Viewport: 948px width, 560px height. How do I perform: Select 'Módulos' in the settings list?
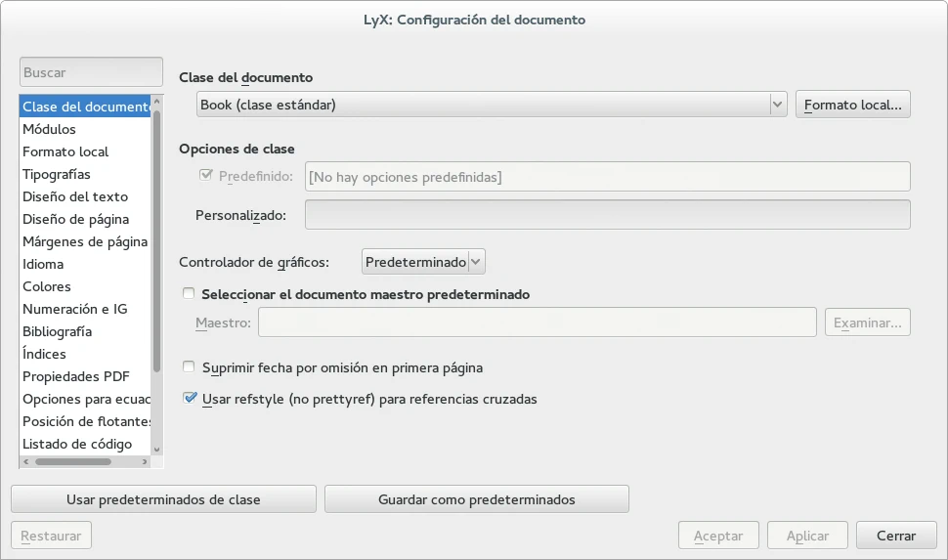click(x=49, y=129)
